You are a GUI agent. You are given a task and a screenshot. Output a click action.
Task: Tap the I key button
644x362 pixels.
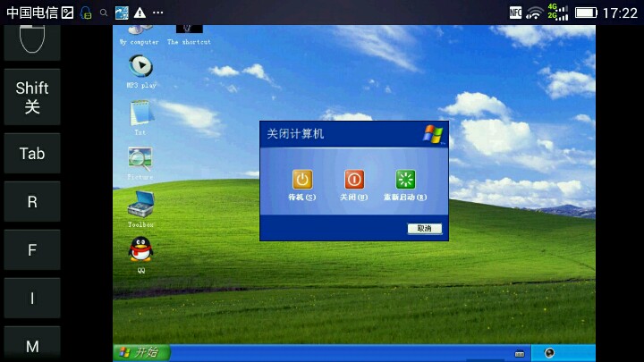click(32, 299)
